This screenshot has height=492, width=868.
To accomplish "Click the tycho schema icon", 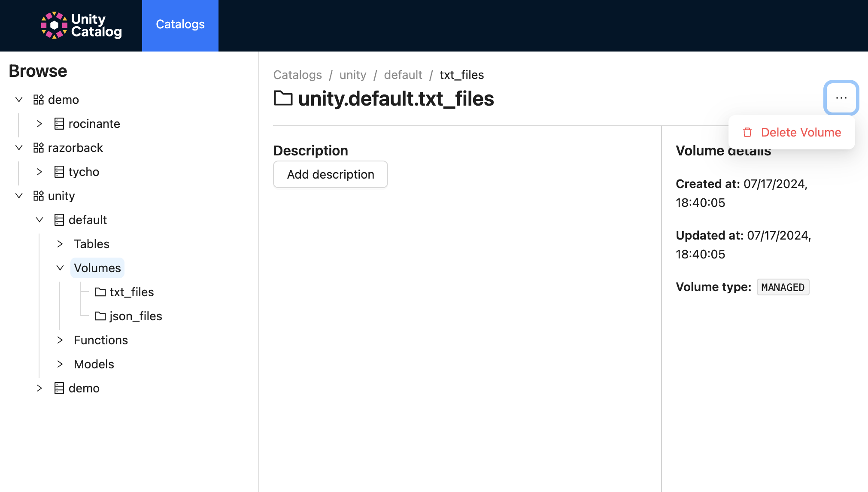I will [x=59, y=172].
